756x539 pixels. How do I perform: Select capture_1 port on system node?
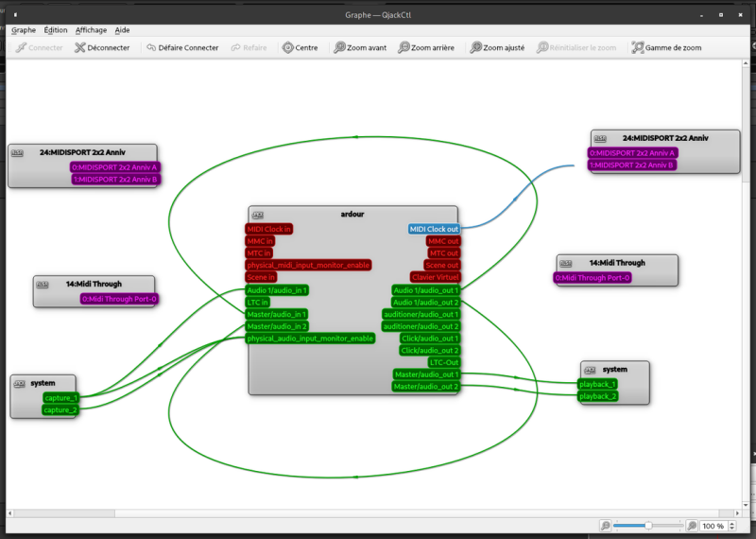coord(60,398)
